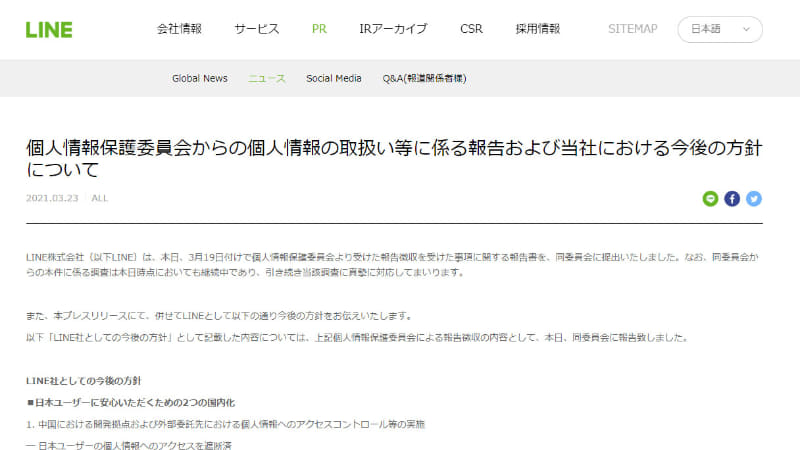
Task: Click paragraph starting また、本プレスリリースにて
Action: coord(219,316)
